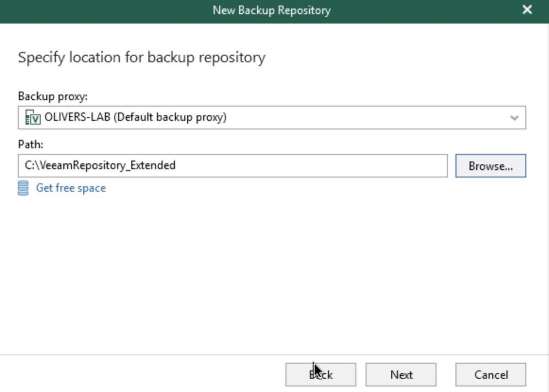The width and height of the screenshot is (549, 392).
Task: Click the Get free space link
Action: pos(71,188)
